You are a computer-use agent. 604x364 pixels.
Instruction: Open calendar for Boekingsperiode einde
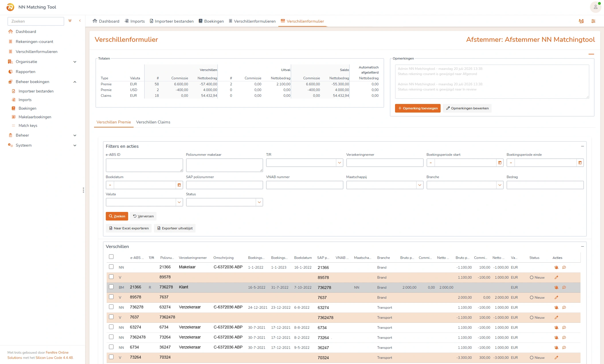(580, 163)
